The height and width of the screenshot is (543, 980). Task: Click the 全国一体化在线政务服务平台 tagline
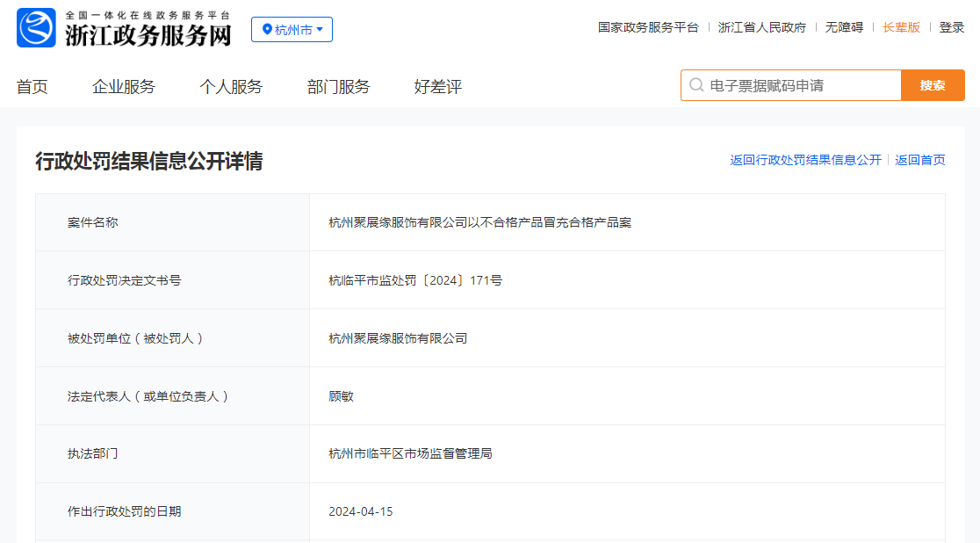148,15
